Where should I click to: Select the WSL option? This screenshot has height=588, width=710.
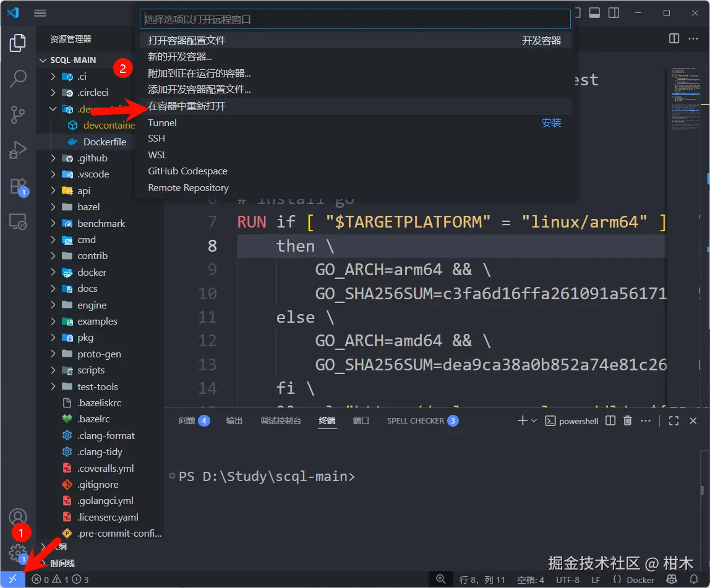pos(355,155)
